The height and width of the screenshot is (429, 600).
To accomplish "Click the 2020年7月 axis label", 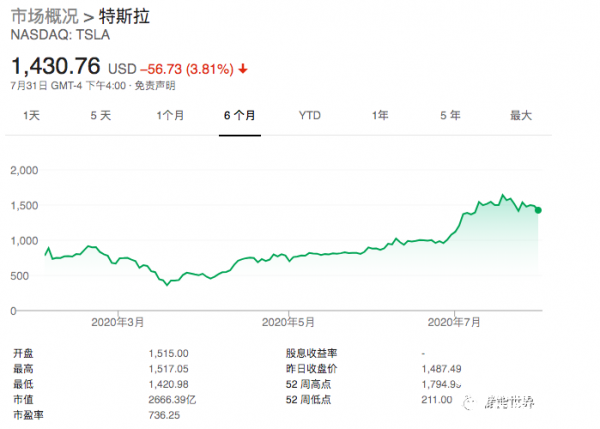I will click(454, 322).
